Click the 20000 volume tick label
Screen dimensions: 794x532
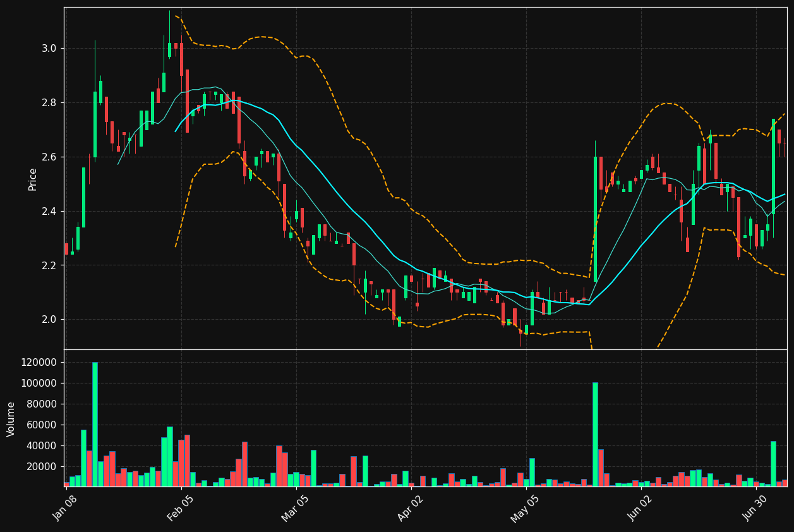42,467
